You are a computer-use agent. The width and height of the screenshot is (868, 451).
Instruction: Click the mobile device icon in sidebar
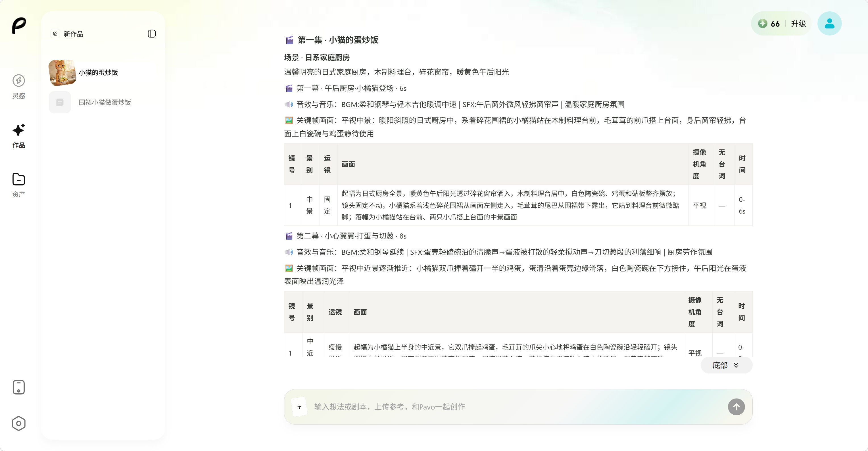19,387
